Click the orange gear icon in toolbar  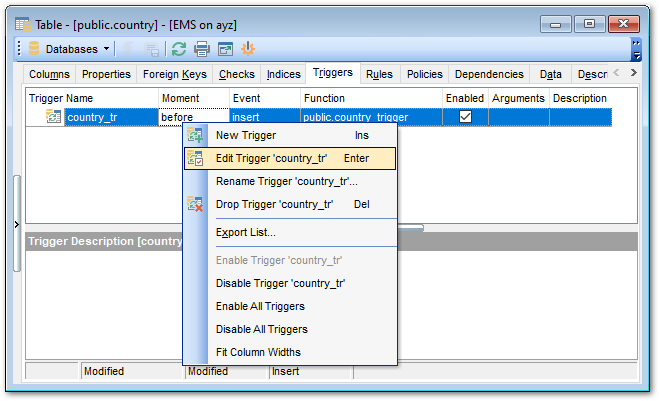248,48
